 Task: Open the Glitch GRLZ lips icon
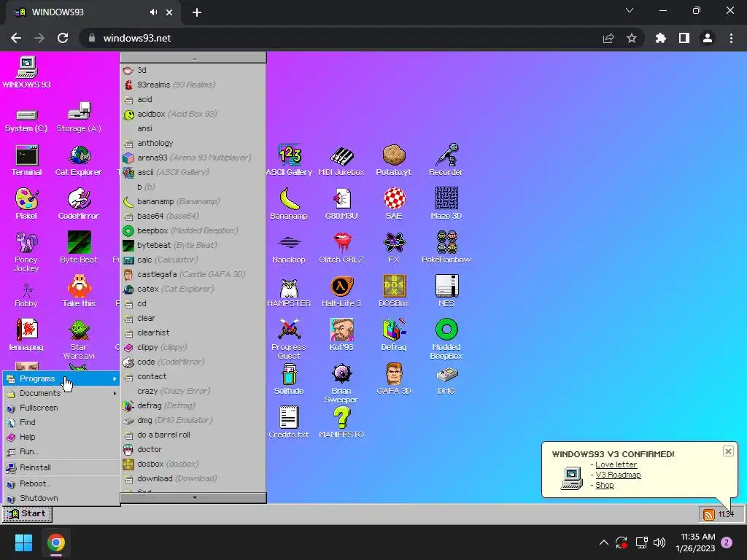341,248
